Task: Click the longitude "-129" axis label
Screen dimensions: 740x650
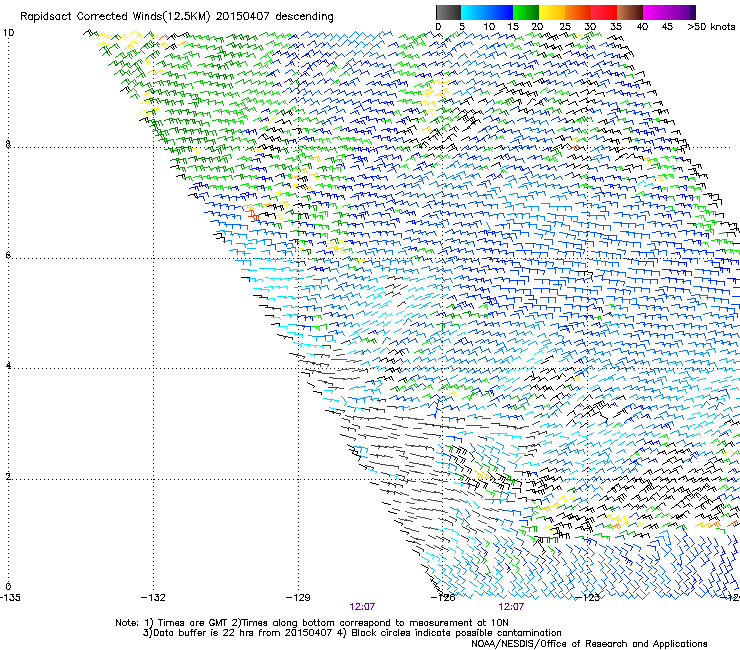Action: pyautogui.click(x=298, y=598)
